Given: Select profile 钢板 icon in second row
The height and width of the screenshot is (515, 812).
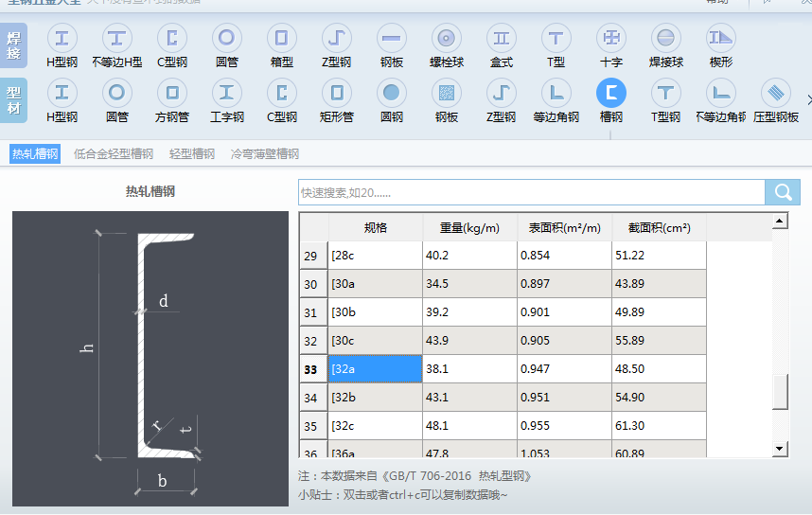Looking at the screenshot, I should tap(447, 94).
